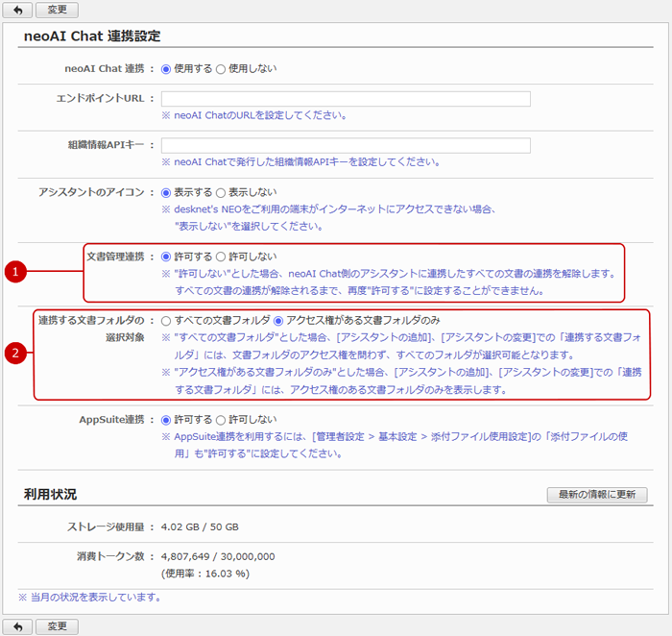
Task: Select 許可する for AppSuite連携
Action: (166, 420)
